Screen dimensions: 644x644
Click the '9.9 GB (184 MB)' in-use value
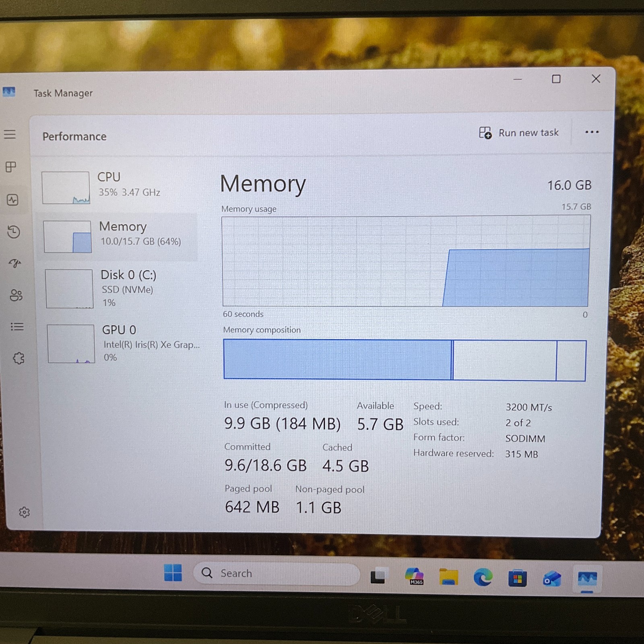(x=282, y=423)
